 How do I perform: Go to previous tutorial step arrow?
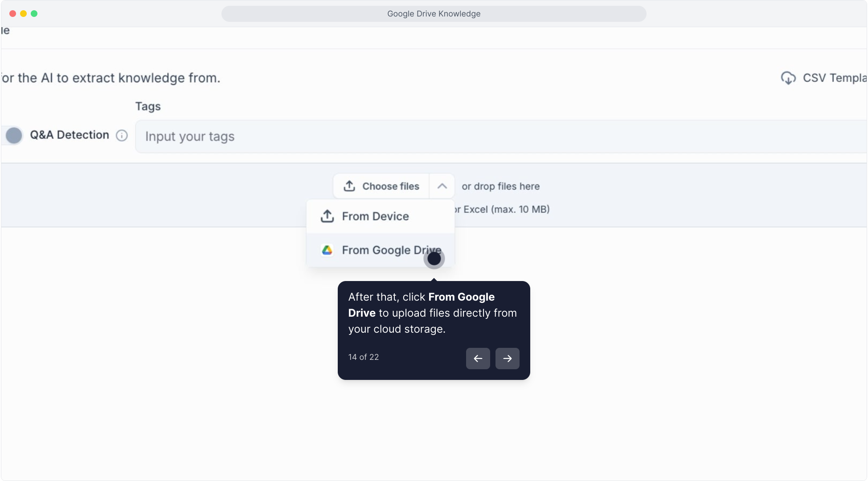(x=478, y=359)
